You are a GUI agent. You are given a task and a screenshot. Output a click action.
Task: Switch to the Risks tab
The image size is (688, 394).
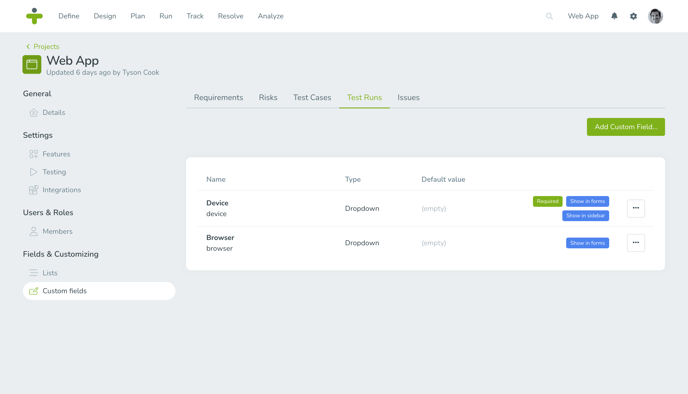pyautogui.click(x=268, y=97)
